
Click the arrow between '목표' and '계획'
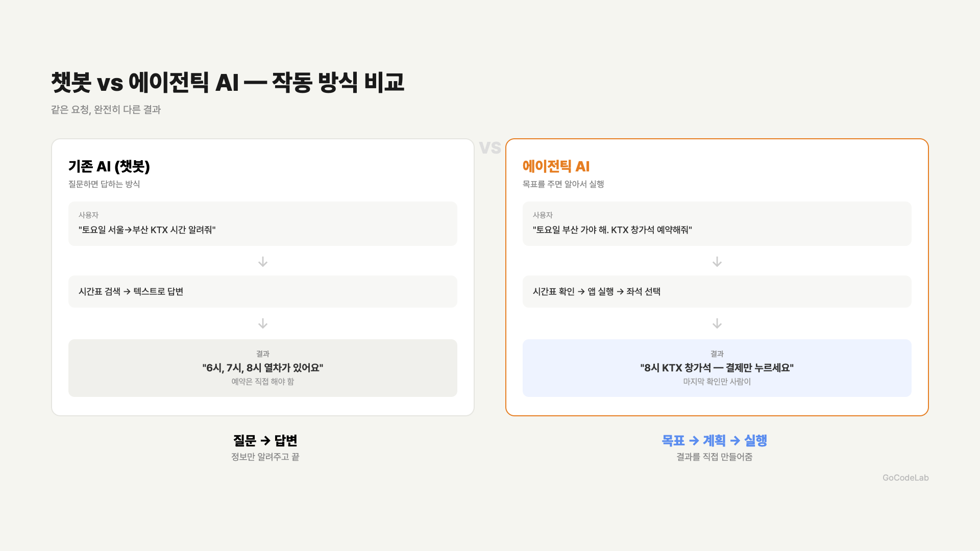[694, 440]
